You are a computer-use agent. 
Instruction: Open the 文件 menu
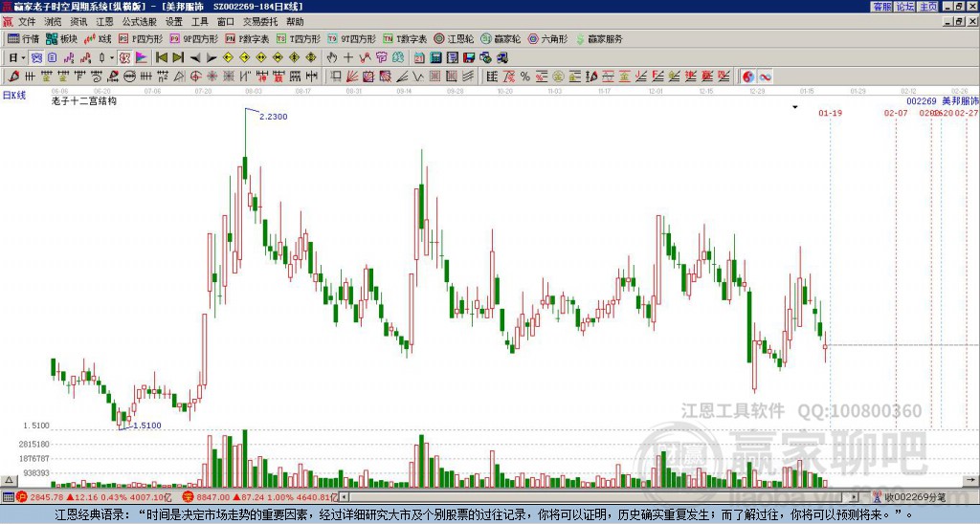point(27,22)
